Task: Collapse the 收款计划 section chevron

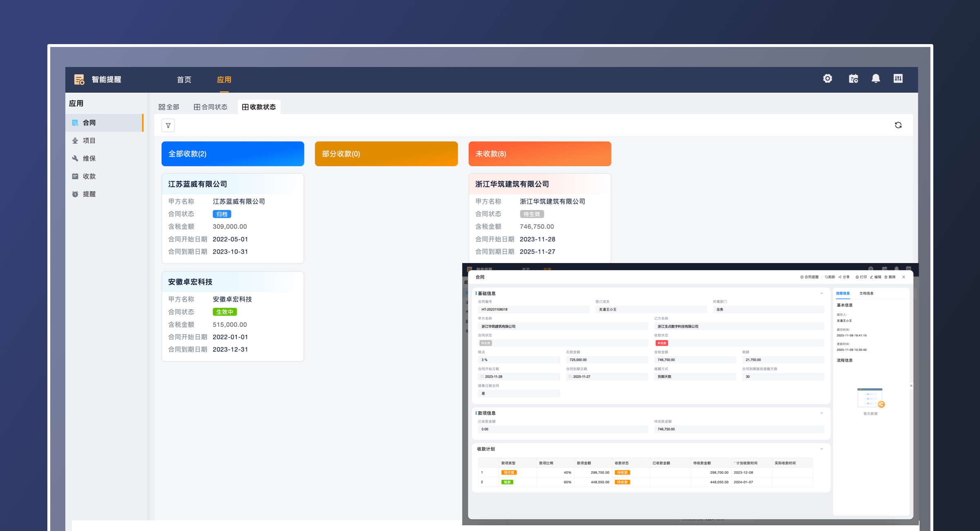Action: click(822, 449)
